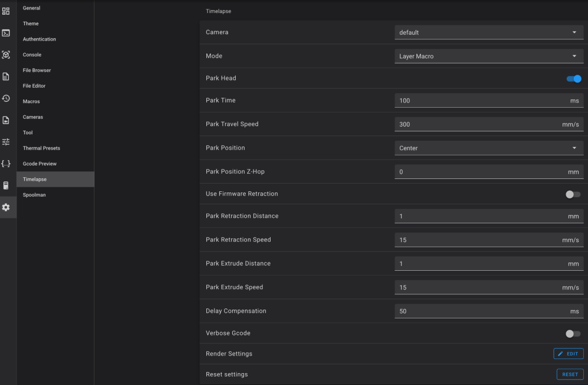Open the Park Position dropdown
This screenshot has width=588, height=385.
[x=489, y=148]
